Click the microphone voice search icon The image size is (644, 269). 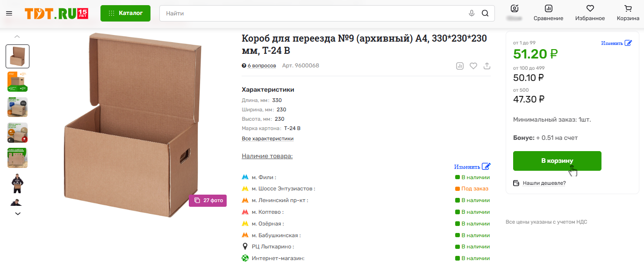click(x=472, y=13)
